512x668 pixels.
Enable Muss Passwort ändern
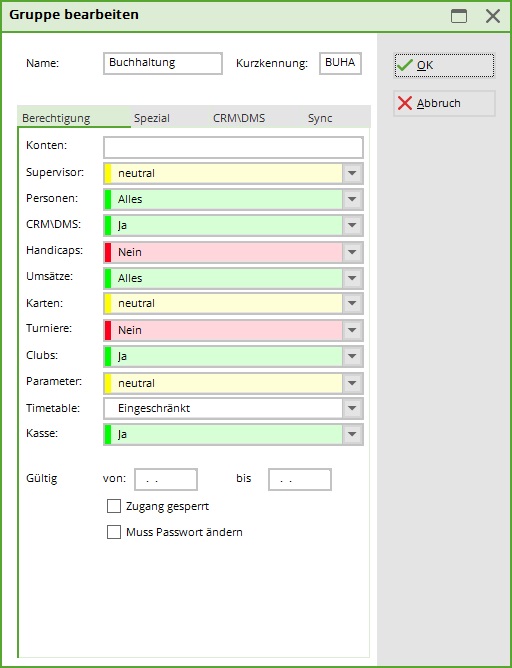tap(114, 532)
